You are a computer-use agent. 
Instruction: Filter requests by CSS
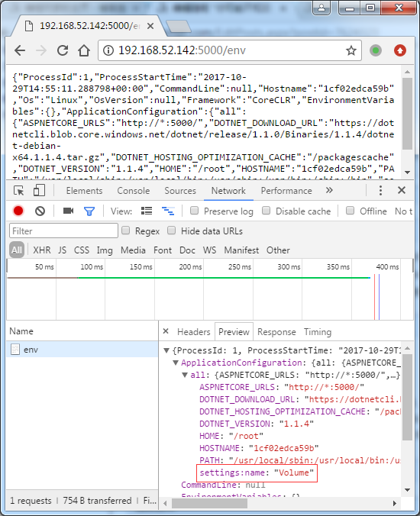pyautogui.click(x=81, y=250)
